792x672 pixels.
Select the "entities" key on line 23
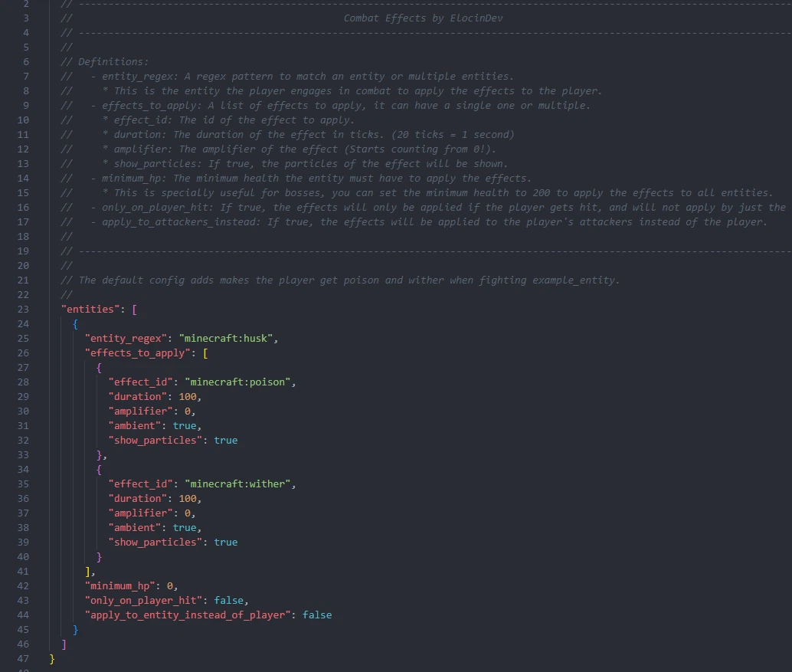coord(90,310)
